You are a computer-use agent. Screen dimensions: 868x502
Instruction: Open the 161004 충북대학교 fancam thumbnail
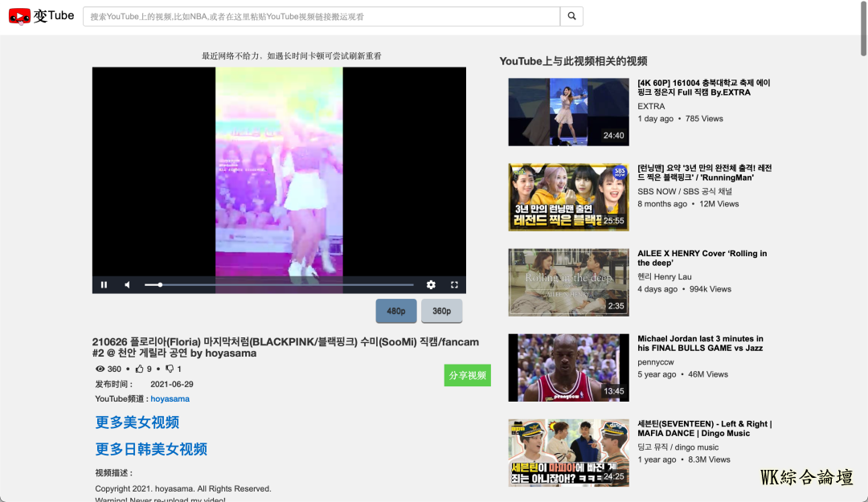(568, 112)
